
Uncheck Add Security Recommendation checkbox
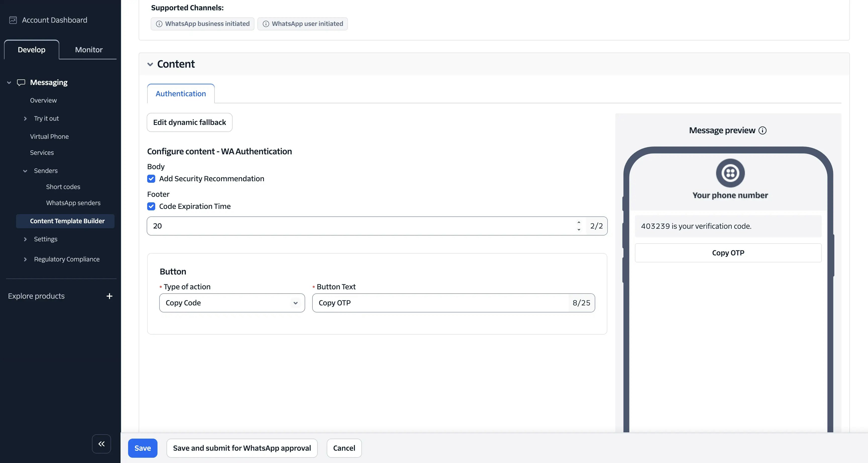[151, 179]
